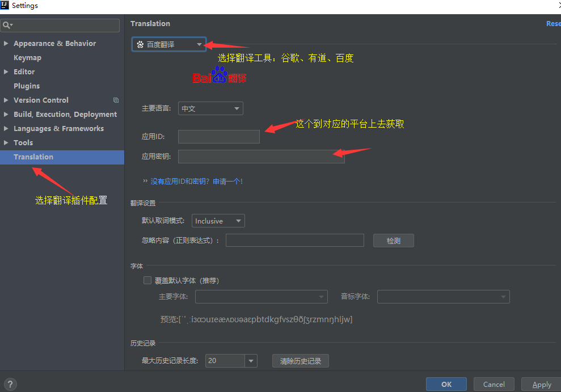561x392 pixels.
Task: Expand the Tools tree node
Action: click(x=6, y=143)
